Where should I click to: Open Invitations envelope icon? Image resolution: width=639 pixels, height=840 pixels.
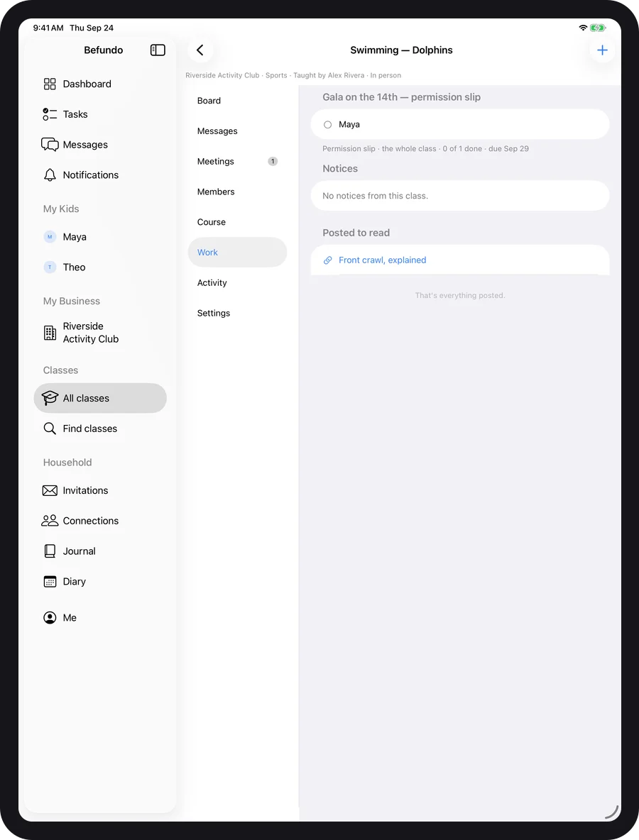point(50,490)
